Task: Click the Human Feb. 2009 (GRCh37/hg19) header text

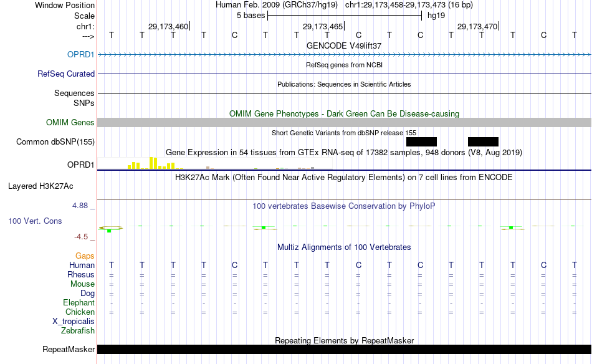Action: [277, 5]
